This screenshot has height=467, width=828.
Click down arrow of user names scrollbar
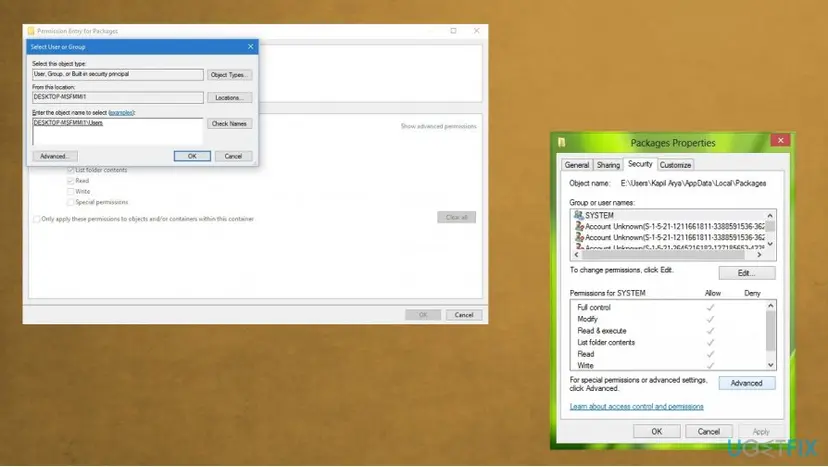770,244
